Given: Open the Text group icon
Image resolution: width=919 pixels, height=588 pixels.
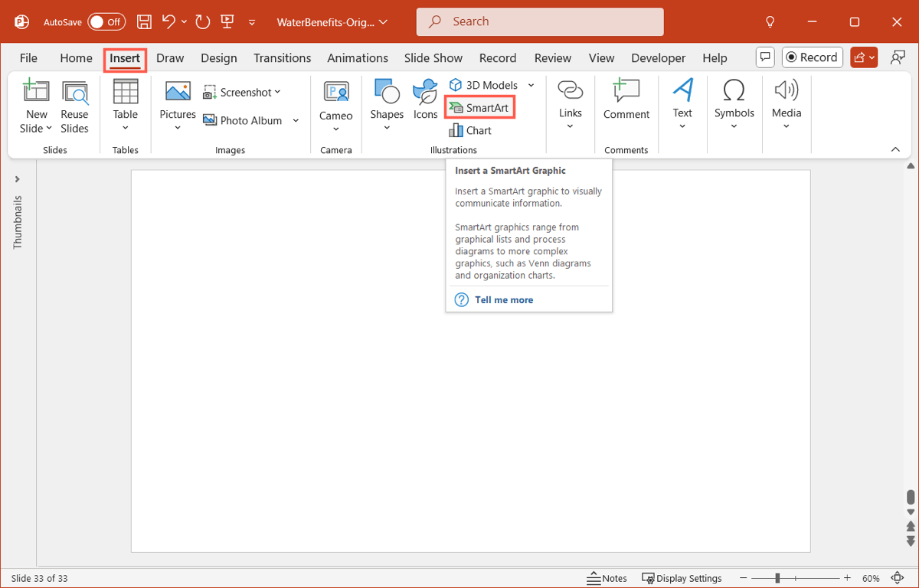Looking at the screenshot, I should (682, 90).
